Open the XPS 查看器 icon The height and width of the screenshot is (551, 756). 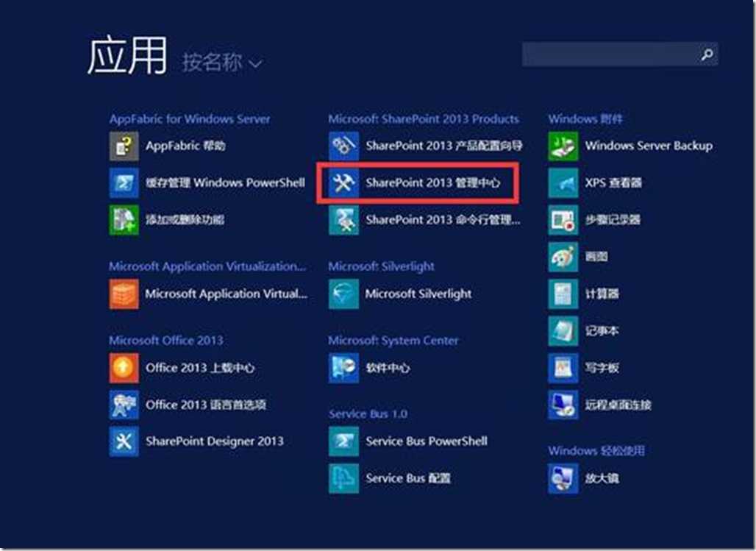563,183
